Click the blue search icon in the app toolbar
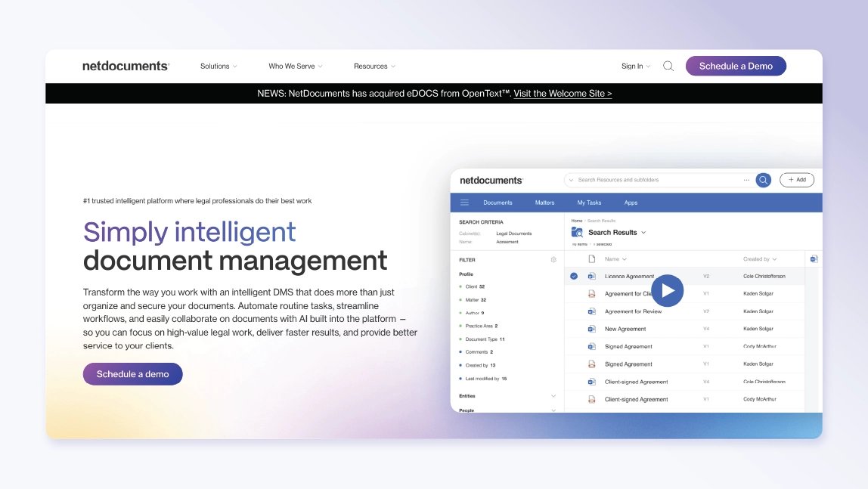The height and width of the screenshot is (489, 868). [763, 180]
